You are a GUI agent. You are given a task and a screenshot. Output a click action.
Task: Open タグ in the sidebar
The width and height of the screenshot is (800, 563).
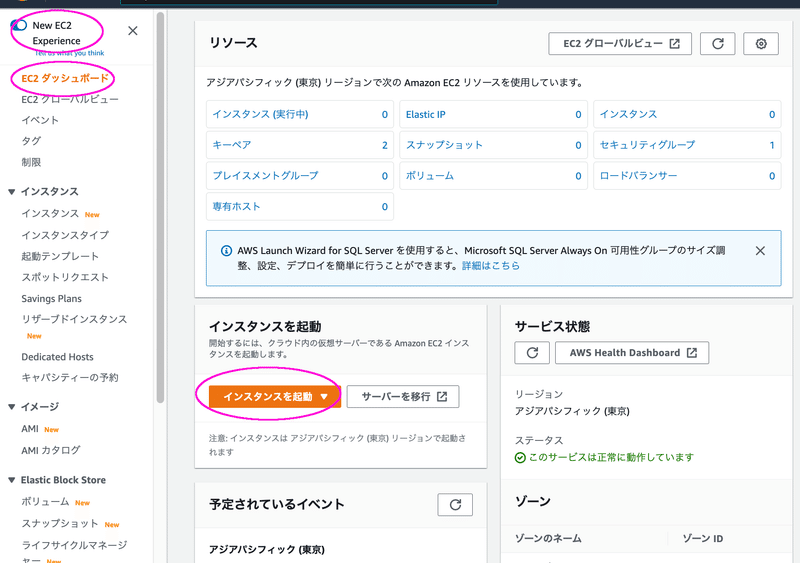[31, 141]
